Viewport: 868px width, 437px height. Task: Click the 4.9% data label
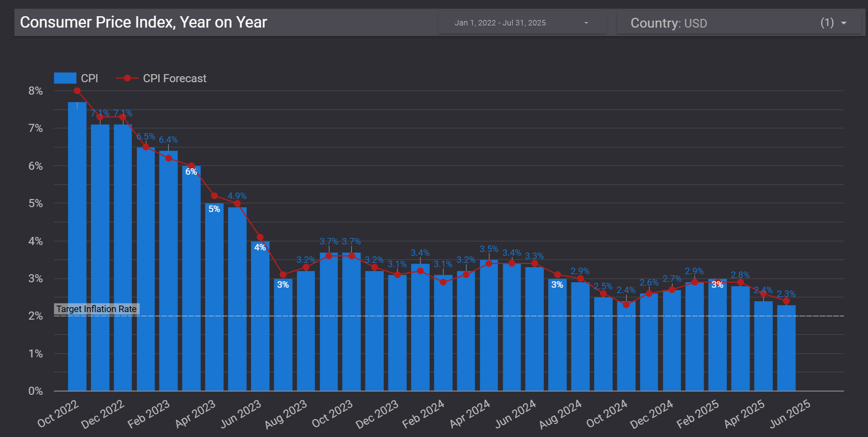[237, 196]
